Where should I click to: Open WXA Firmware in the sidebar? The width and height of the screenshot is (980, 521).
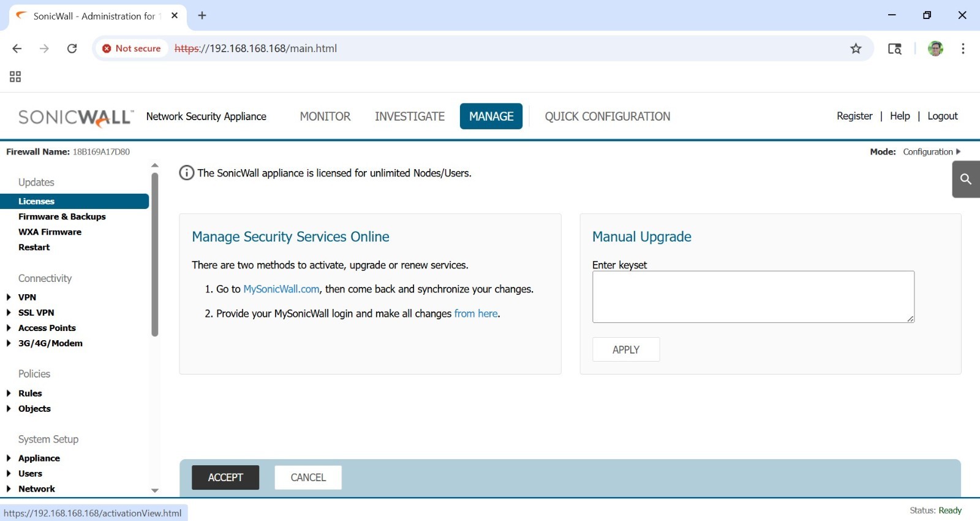click(x=50, y=232)
